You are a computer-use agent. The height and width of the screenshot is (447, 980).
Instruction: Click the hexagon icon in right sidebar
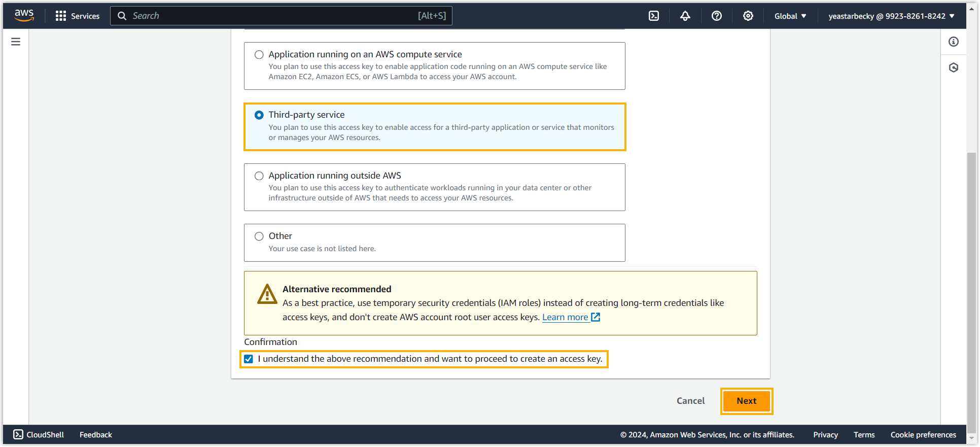tap(954, 67)
